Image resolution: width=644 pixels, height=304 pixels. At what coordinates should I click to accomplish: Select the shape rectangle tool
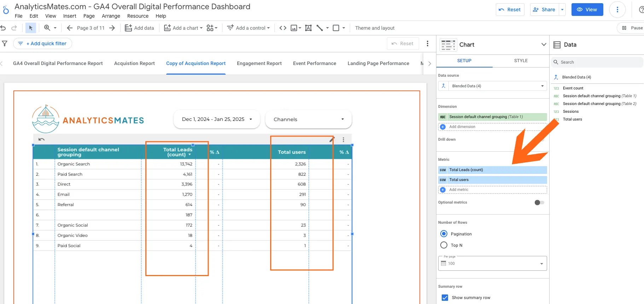[x=336, y=28]
